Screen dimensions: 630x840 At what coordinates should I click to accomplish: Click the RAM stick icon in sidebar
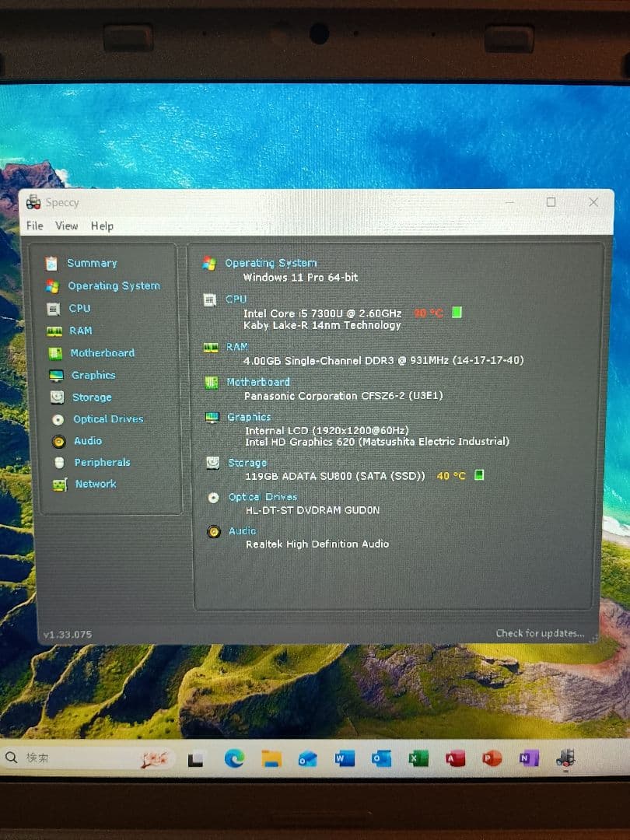tap(54, 331)
